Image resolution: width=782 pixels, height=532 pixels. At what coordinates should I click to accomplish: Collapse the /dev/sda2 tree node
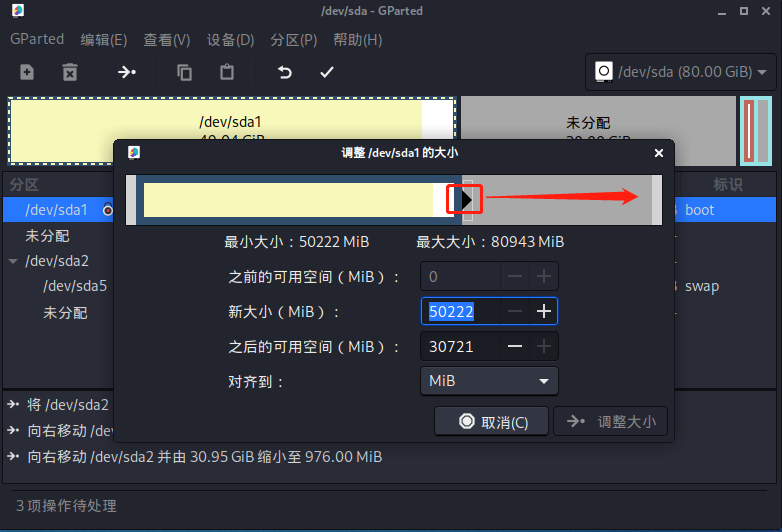click(13, 261)
